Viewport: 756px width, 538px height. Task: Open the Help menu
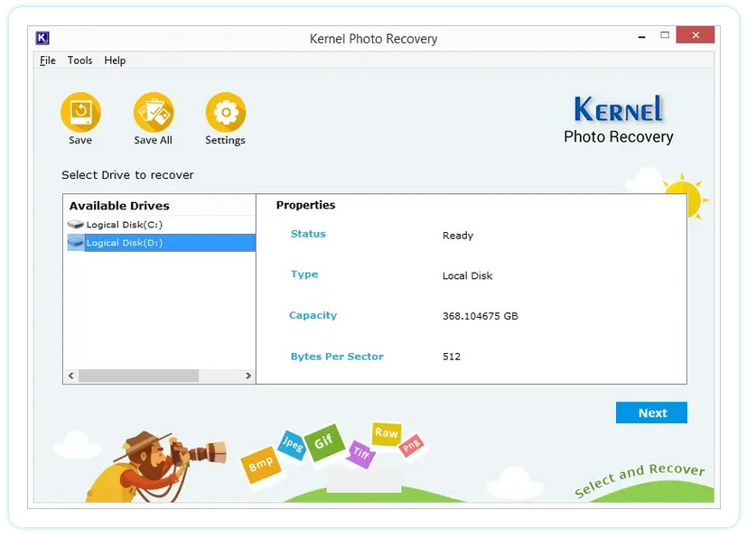(115, 60)
